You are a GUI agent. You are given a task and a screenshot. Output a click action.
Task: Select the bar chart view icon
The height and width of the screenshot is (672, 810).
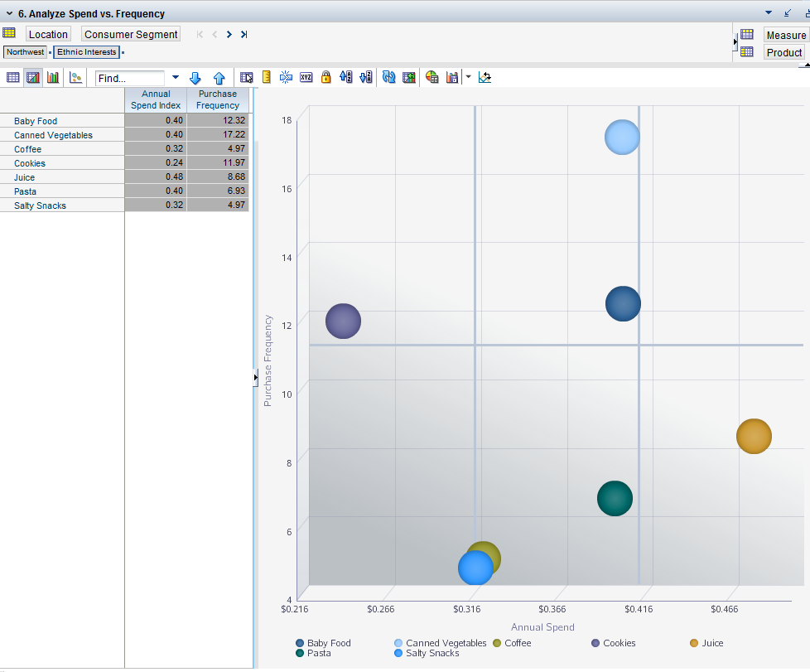coord(53,77)
